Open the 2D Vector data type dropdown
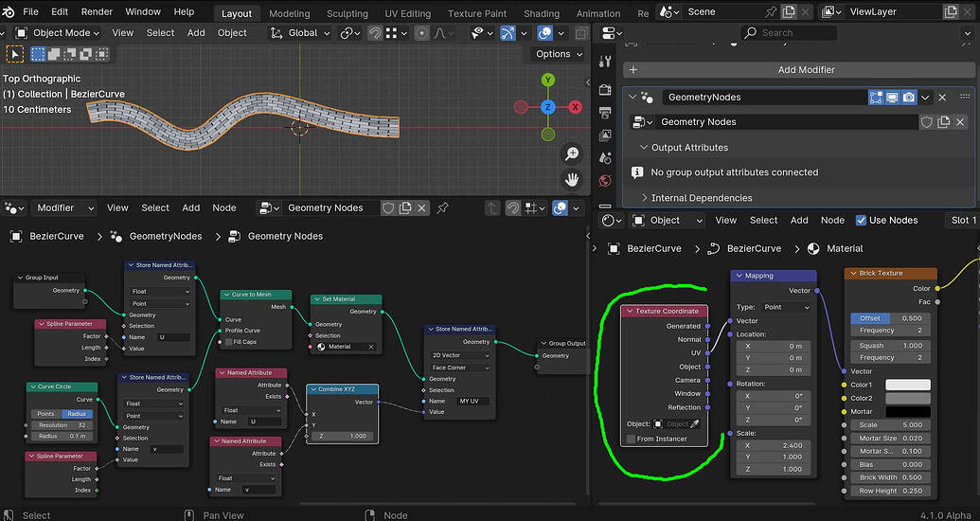 [x=459, y=355]
